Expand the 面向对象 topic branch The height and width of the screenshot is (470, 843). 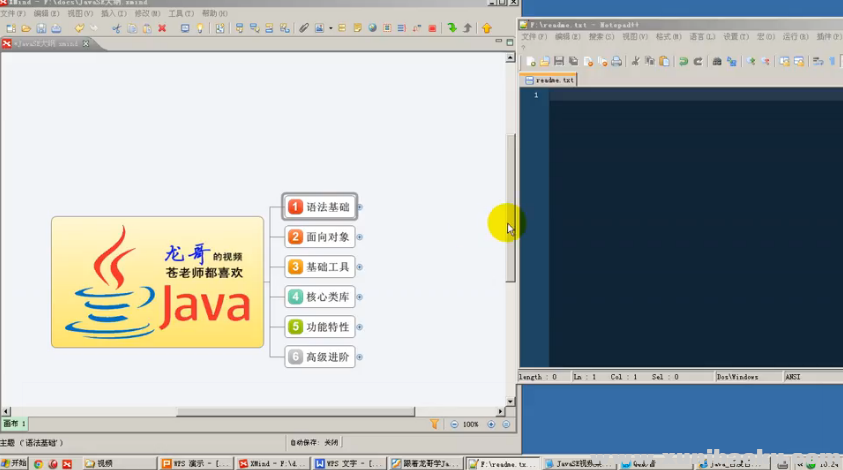tap(360, 237)
